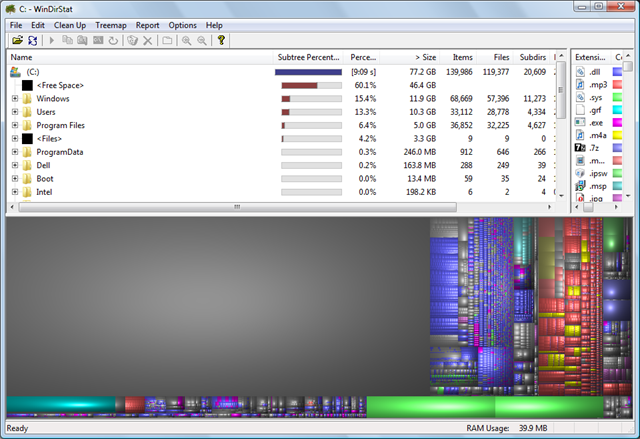Expand the Dell folder node
The width and height of the screenshot is (640, 439).
point(15,165)
